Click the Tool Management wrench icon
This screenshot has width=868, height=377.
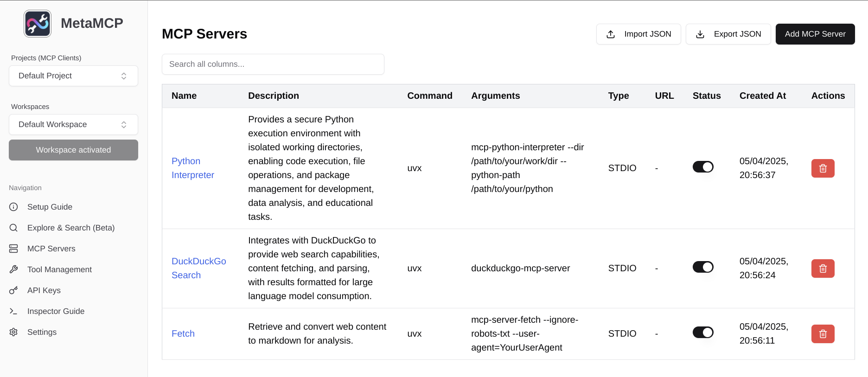click(x=13, y=269)
